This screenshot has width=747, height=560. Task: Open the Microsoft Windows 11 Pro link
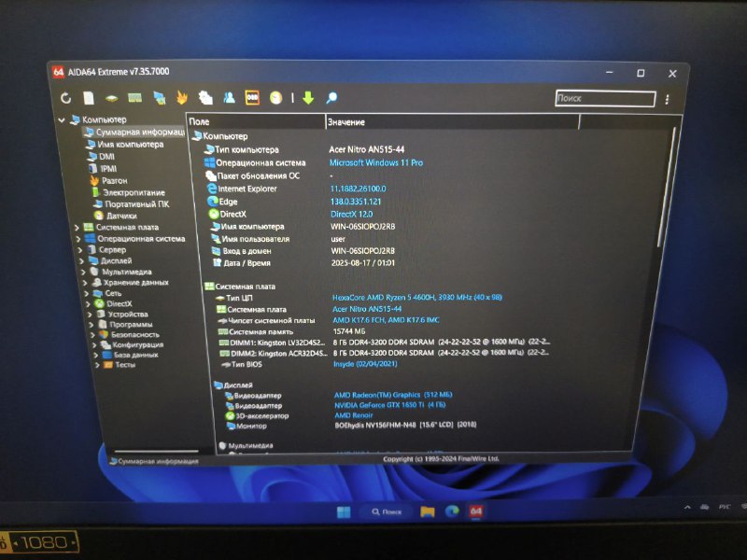pyautogui.click(x=376, y=162)
